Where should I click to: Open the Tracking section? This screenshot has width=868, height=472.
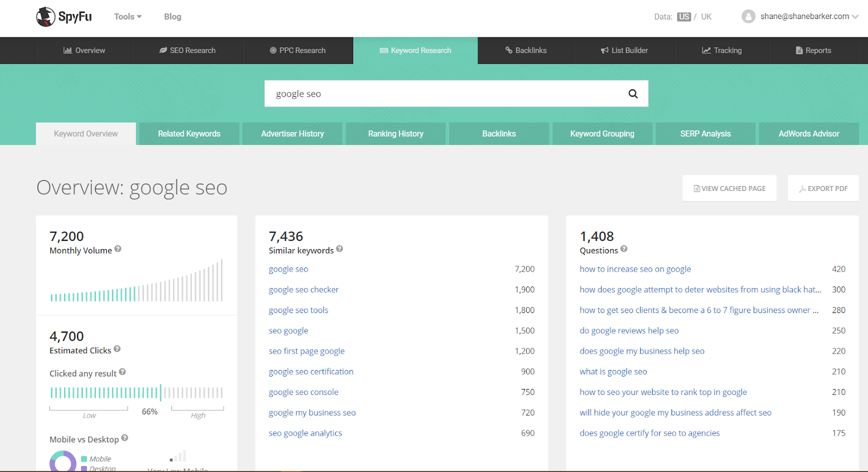click(722, 50)
